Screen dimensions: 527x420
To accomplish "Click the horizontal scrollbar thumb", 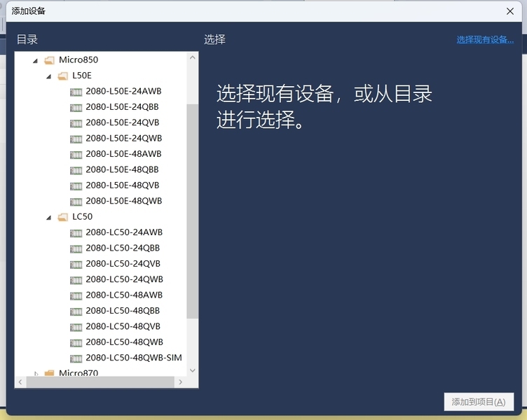I will pos(100,382).
